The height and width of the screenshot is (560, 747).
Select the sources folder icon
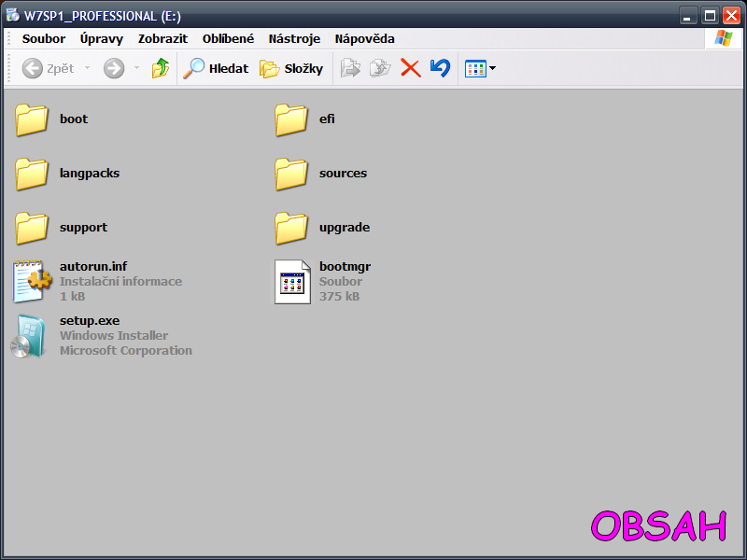pos(291,175)
